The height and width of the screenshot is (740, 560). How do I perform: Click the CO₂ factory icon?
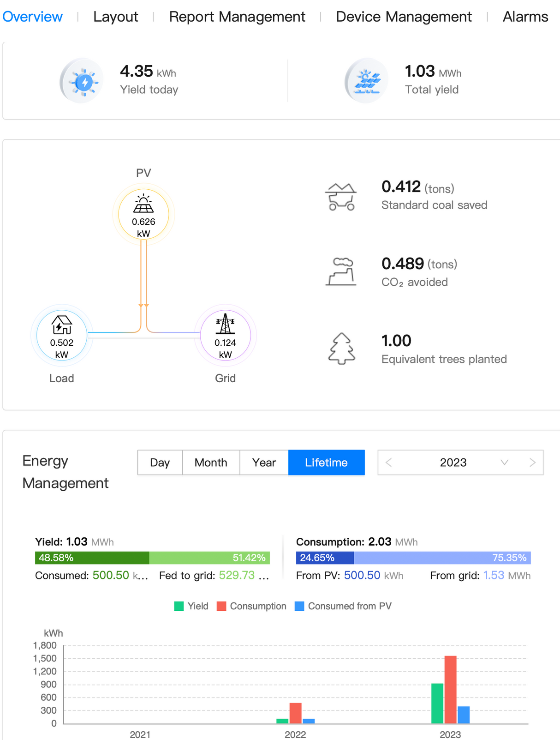[341, 272]
